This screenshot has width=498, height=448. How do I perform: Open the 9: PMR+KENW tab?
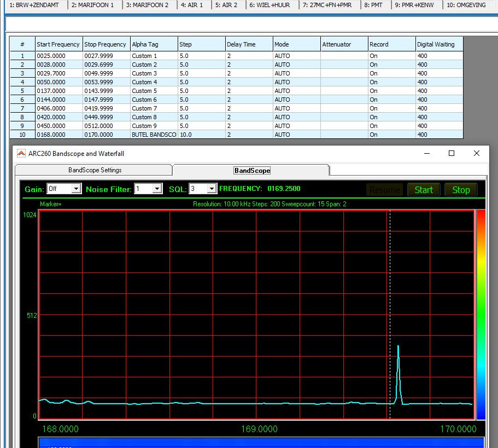click(x=414, y=5)
